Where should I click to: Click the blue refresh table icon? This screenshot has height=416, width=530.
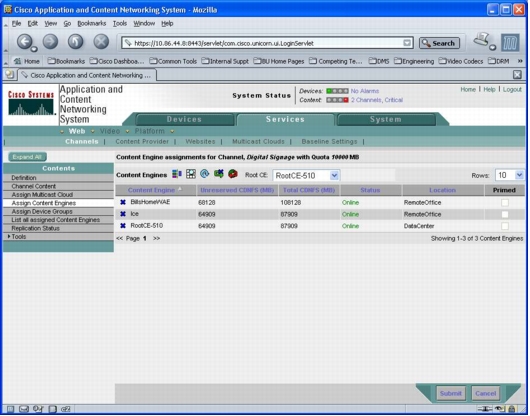pos(204,174)
